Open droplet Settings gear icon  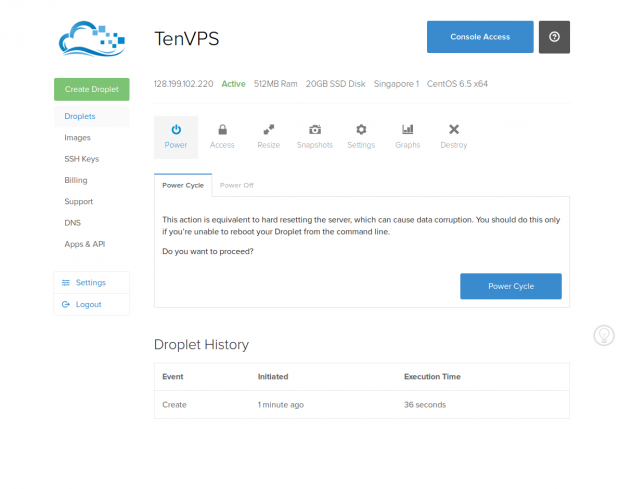point(361,130)
